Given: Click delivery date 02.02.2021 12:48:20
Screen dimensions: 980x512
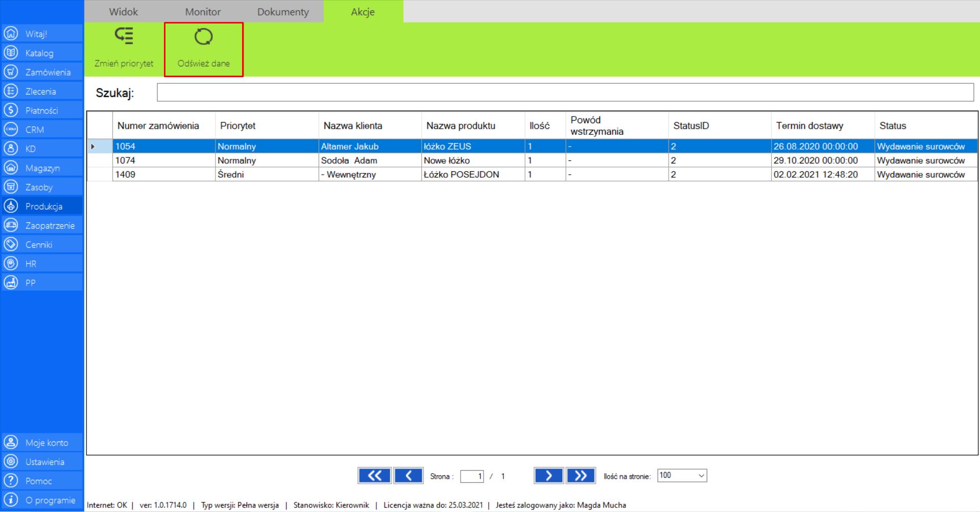Looking at the screenshot, I should point(823,174).
